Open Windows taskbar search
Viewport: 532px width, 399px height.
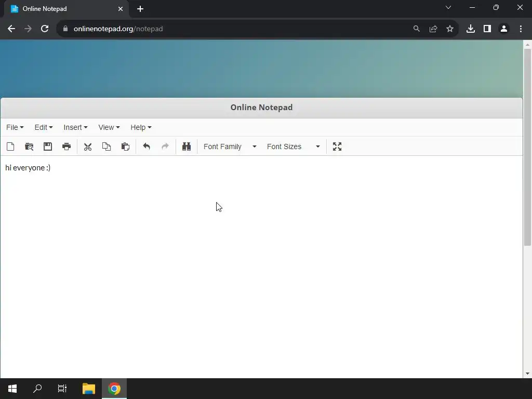coord(37,389)
